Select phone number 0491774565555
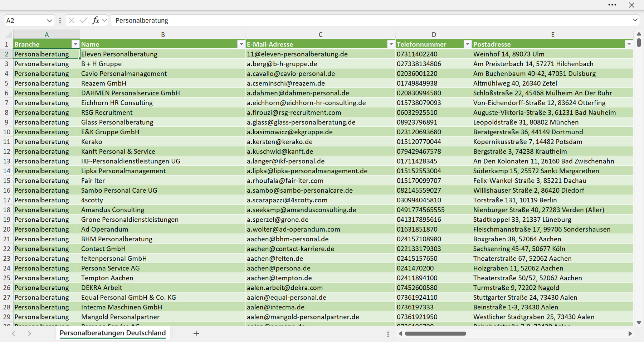Viewport: 644px width, 342px height. pos(434,209)
